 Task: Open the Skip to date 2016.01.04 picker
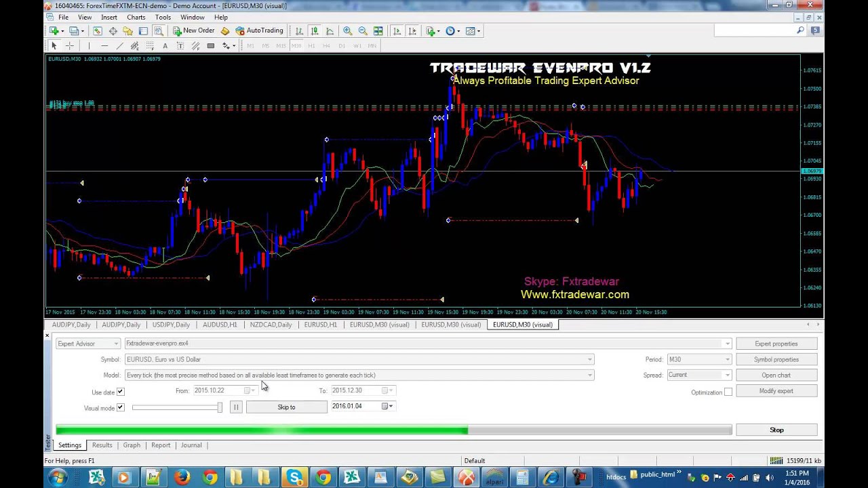coord(387,406)
